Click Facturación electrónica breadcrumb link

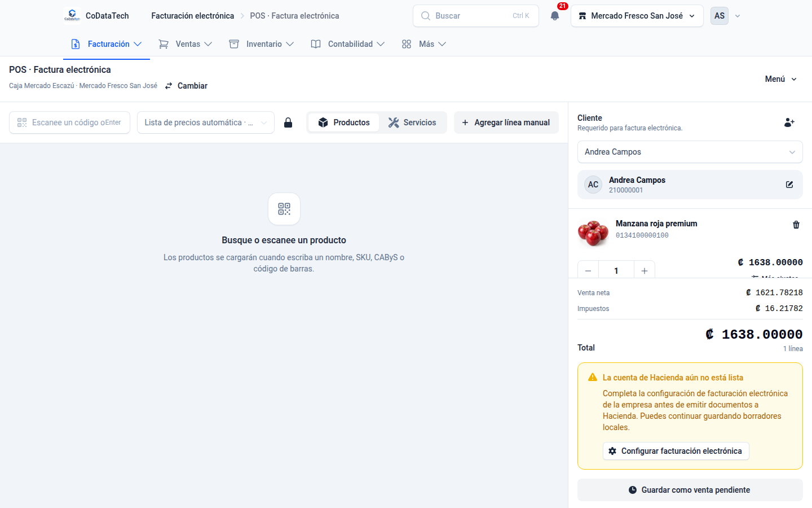[193, 16]
